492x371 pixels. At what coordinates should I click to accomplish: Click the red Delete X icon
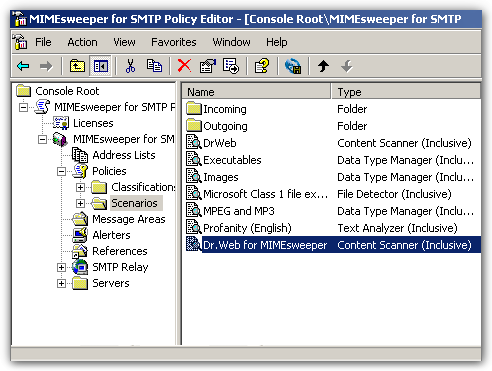(x=184, y=66)
